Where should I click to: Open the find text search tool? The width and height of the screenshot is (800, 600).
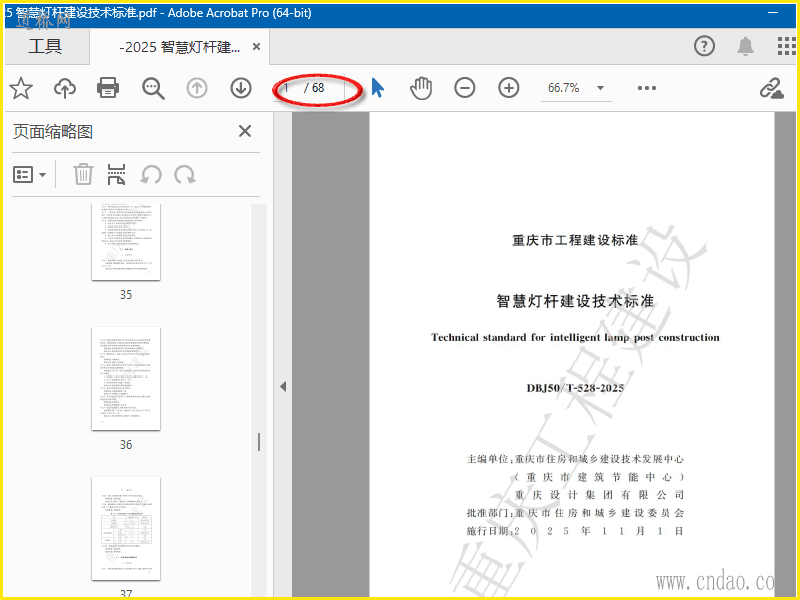[x=153, y=88]
